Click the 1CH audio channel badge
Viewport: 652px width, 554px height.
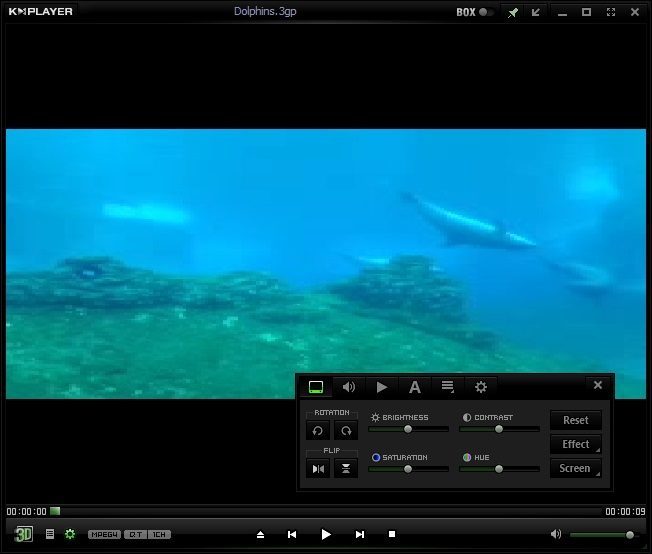click(159, 534)
